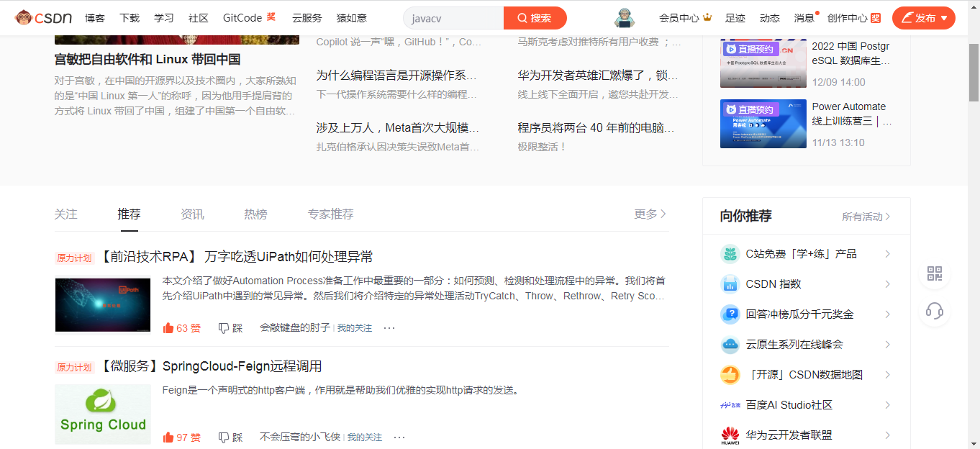980x449 pixels.
Task: Open 社区 in the top navigation
Action: coord(199,18)
